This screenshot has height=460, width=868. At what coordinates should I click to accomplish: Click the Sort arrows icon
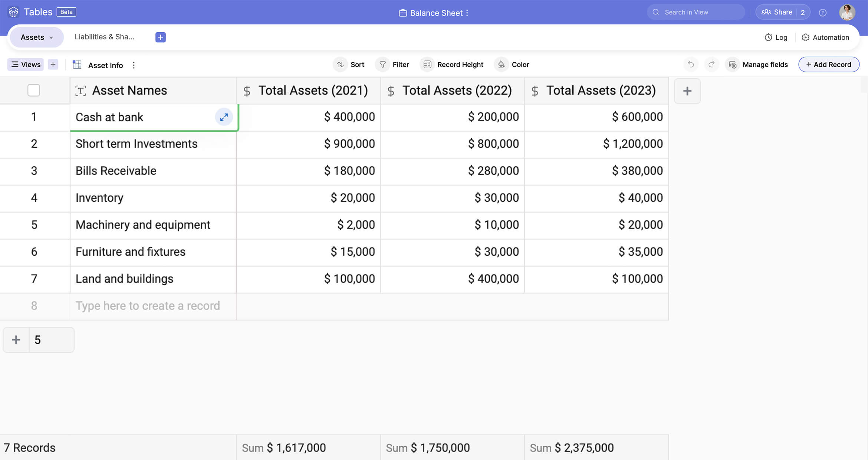[340, 65]
